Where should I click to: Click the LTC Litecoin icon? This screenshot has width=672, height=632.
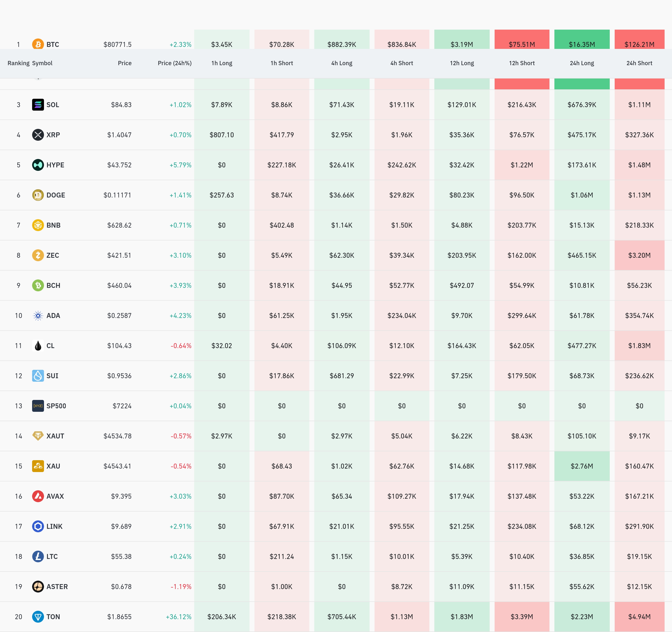[38, 556]
